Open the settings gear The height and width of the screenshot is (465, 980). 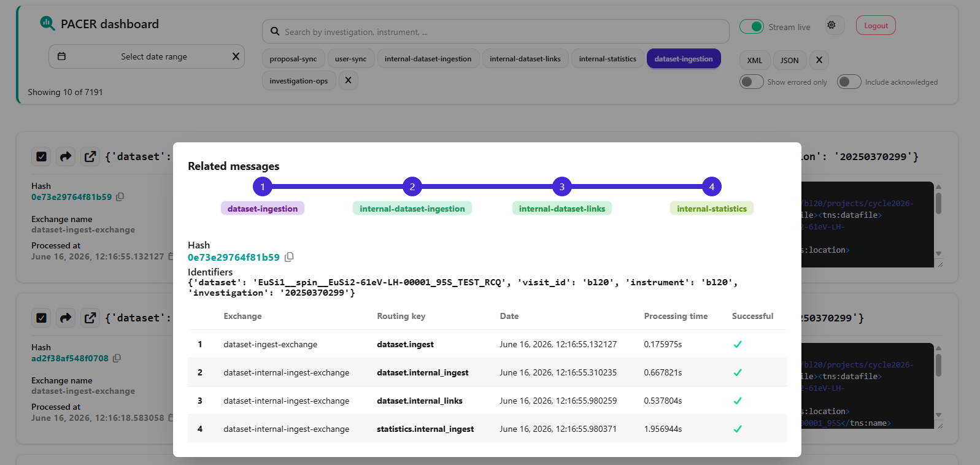831,25
